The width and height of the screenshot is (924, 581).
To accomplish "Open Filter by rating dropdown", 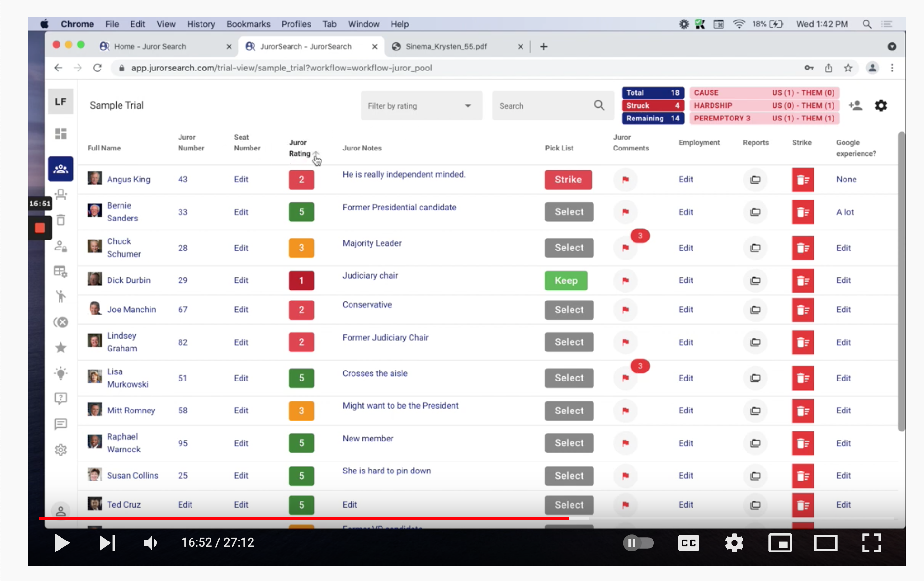I will [422, 106].
